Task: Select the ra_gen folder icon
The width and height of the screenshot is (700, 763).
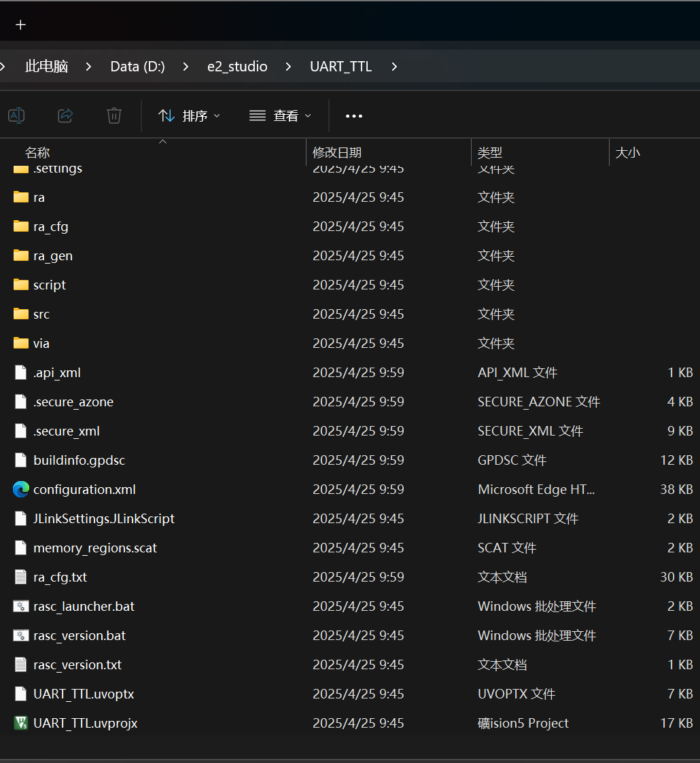Action: (21, 255)
